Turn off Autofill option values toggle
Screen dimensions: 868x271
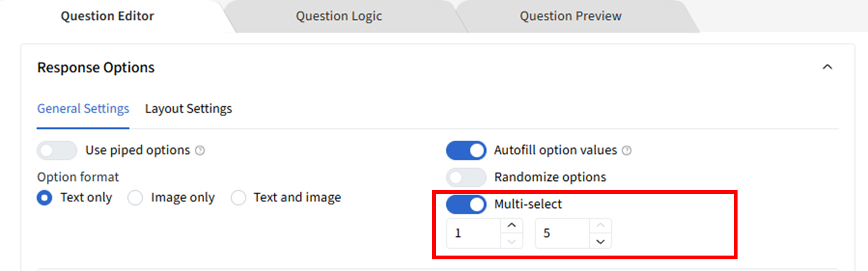point(466,150)
